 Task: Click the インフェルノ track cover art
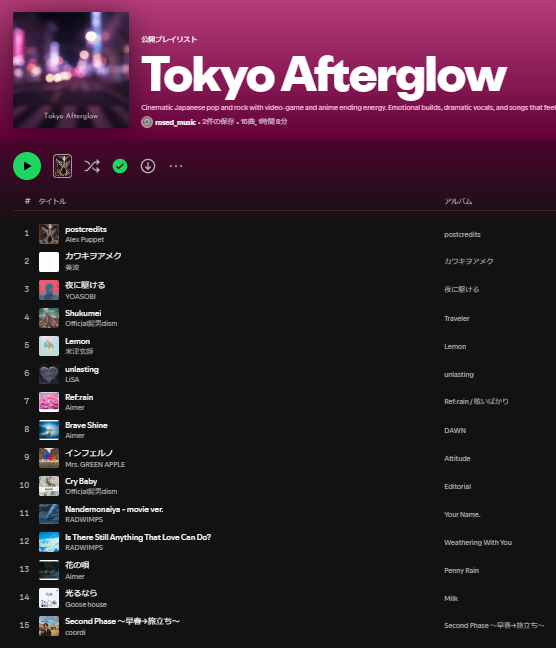click(x=49, y=458)
